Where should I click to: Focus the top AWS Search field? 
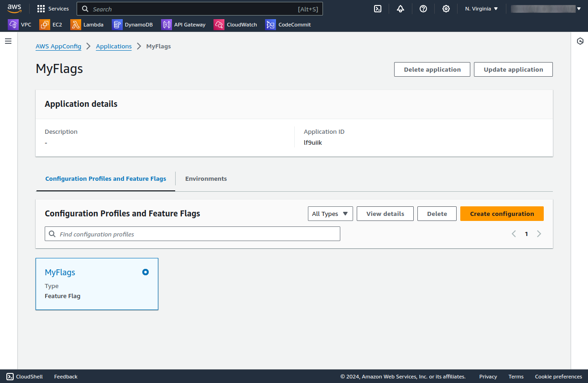click(x=200, y=9)
